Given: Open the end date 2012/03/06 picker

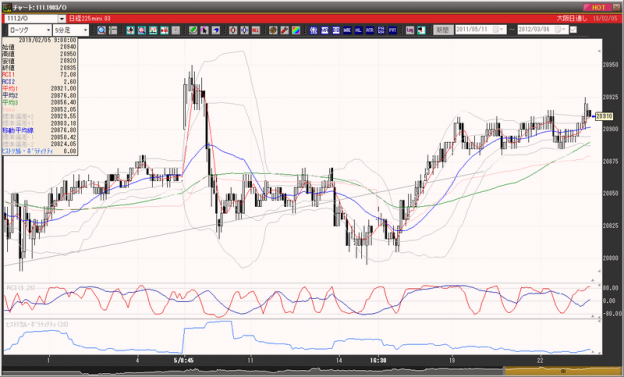Looking at the screenshot, I should [x=542, y=30].
